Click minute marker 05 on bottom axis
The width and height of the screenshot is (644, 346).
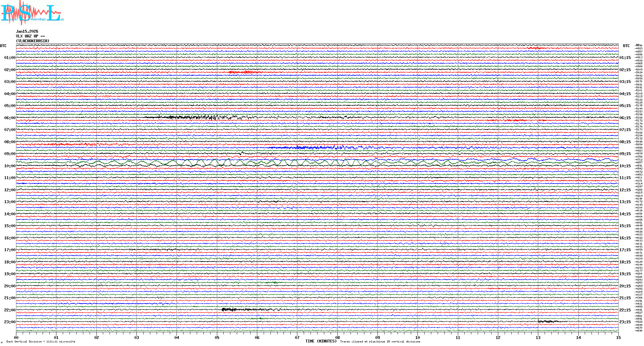[x=217, y=337]
